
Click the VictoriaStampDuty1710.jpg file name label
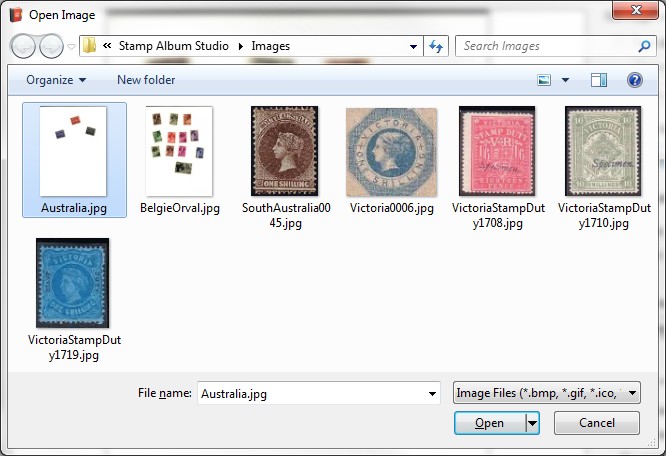tap(604, 215)
